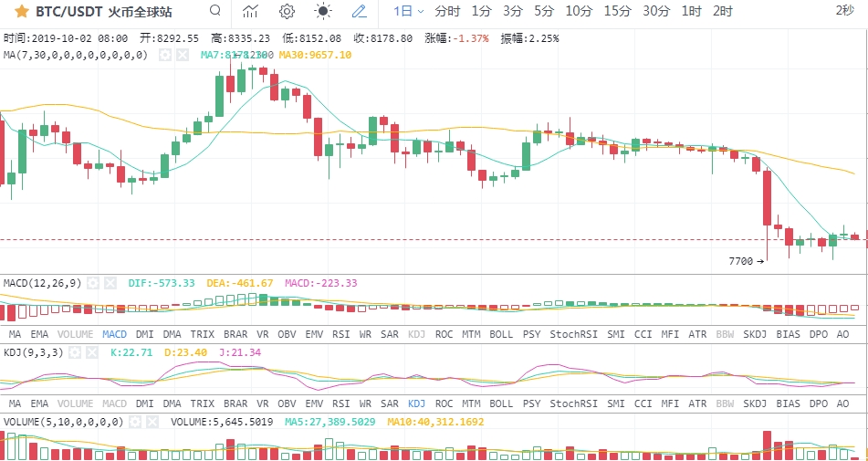Close the MA indicator overlay
This screenshot has width=868, height=461.
tap(183, 55)
